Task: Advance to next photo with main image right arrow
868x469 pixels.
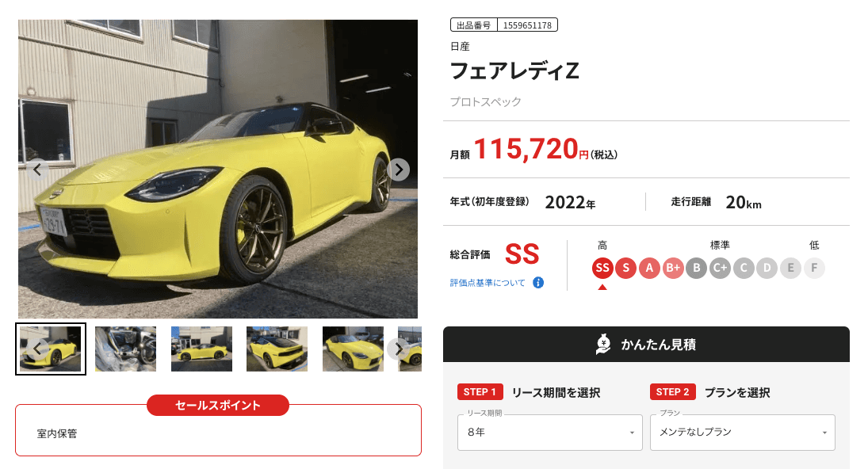Action: 399,170
